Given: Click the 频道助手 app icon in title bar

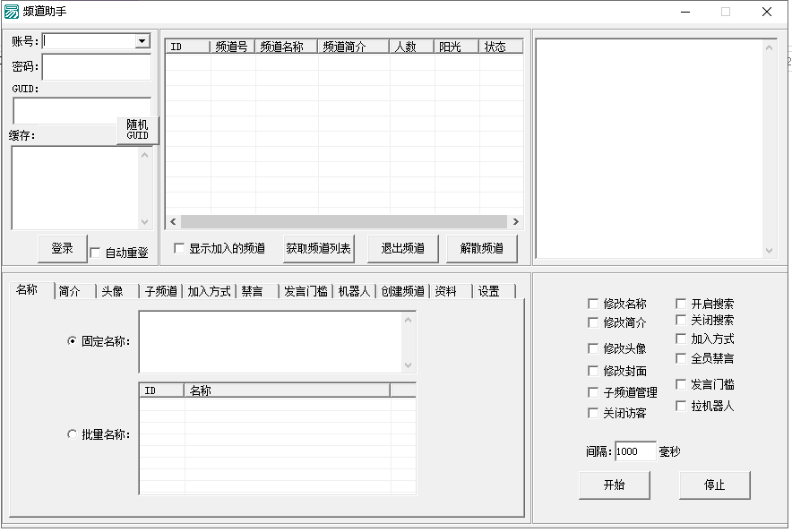Looking at the screenshot, I should coord(12,12).
